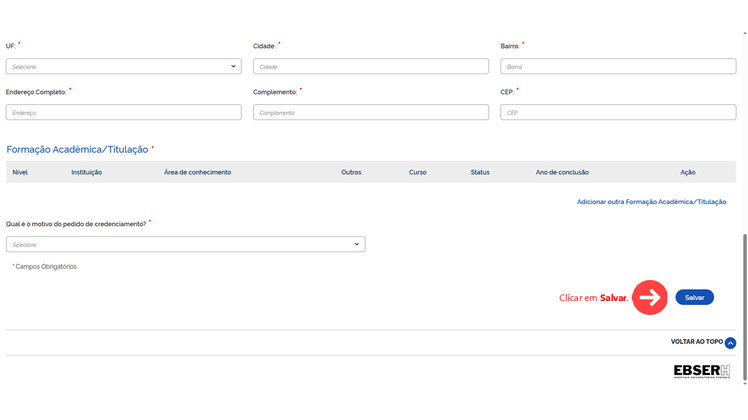Click the Nível column header
The width and height of the screenshot is (748, 420).
coord(20,172)
